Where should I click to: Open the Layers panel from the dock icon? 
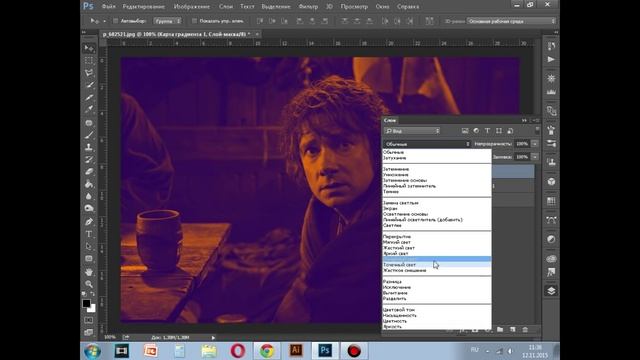coord(551,291)
